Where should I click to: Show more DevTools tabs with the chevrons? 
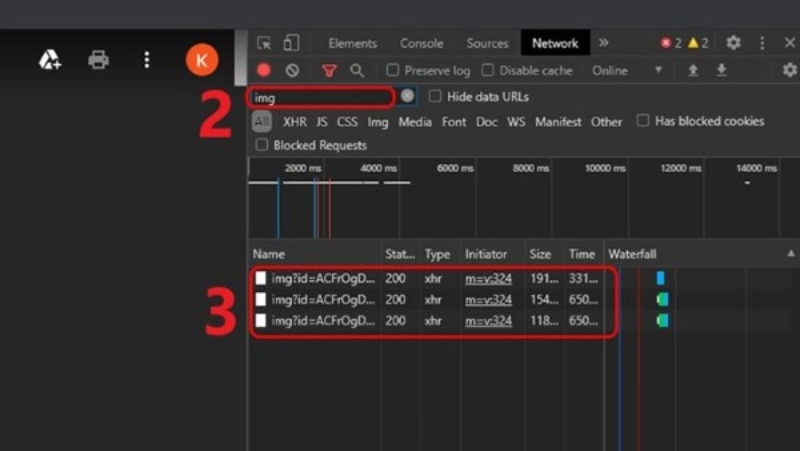(x=604, y=43)
